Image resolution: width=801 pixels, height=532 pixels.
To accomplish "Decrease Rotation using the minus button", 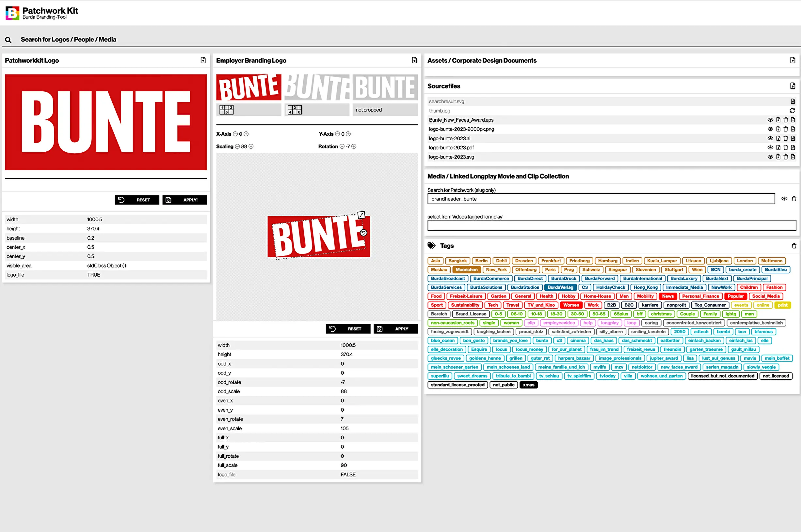I will pyautogui.click(x=342, y=146).
